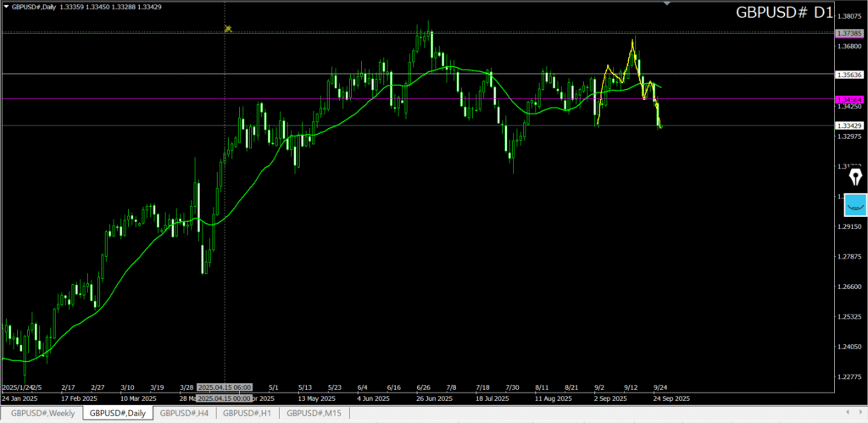
Task: Select the GBPUSD#,Daily tab
Action: (118, 414)
